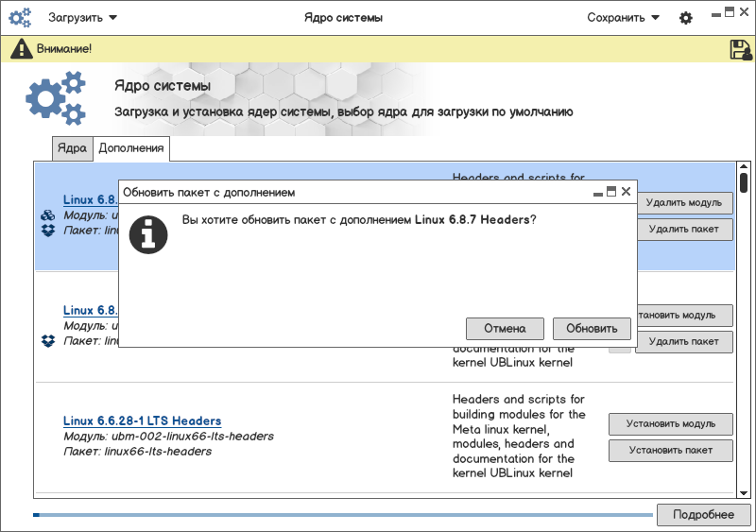Click Пакет: linux66-lts-headers text
Viewport: 756px width, 532px height.
point(137,452)
